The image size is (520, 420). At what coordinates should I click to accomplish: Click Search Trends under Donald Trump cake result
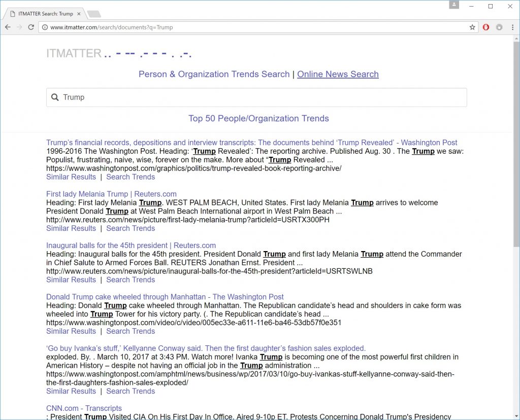tap(131, 331)
